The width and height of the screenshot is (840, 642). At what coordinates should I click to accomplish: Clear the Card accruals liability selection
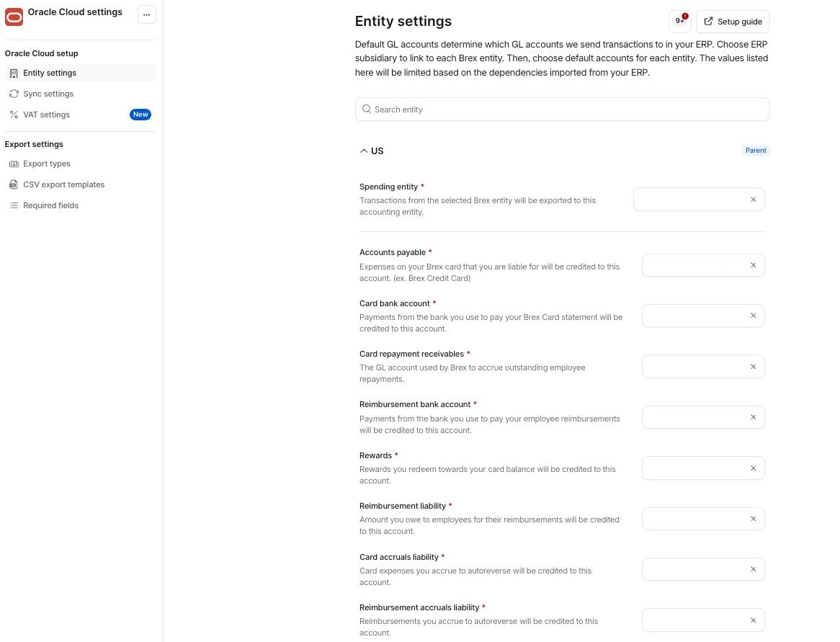click(754, 569)
